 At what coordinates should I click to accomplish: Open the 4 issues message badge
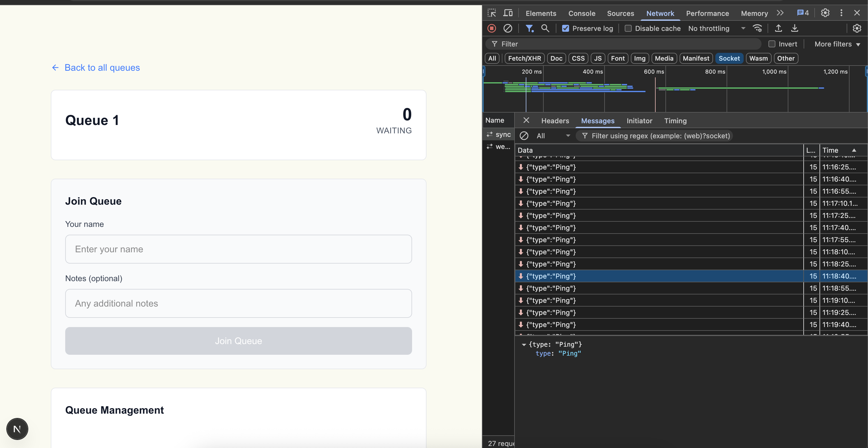point(802,13)
